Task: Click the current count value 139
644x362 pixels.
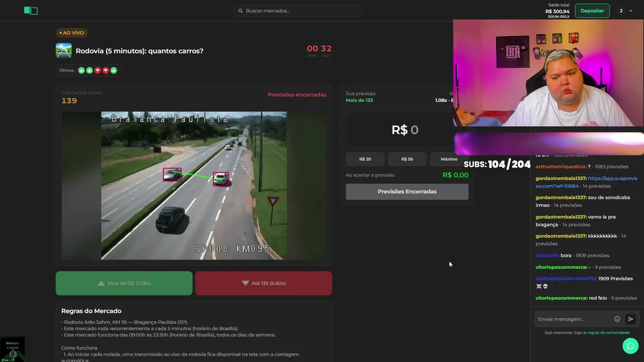Action: click(69, 101)
